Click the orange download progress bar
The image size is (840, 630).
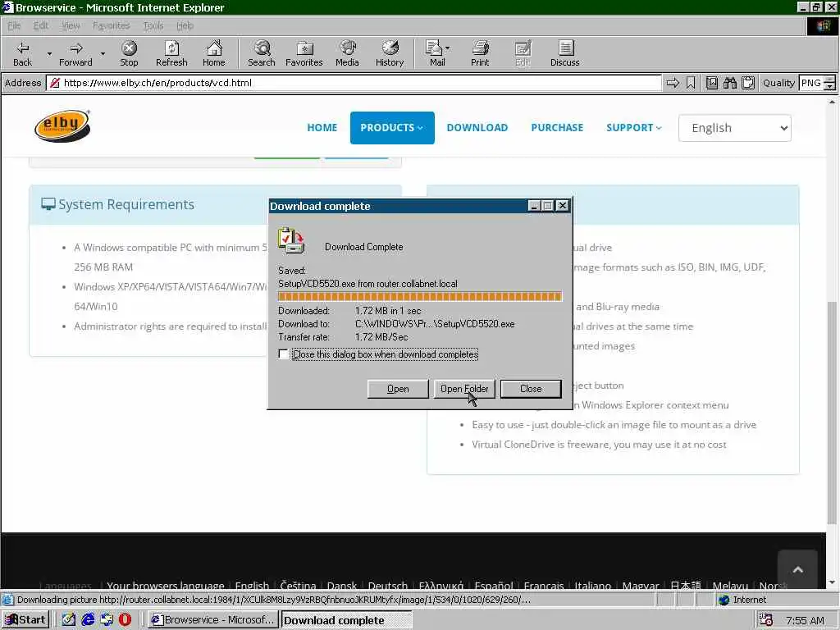click(x=419, y=296)
